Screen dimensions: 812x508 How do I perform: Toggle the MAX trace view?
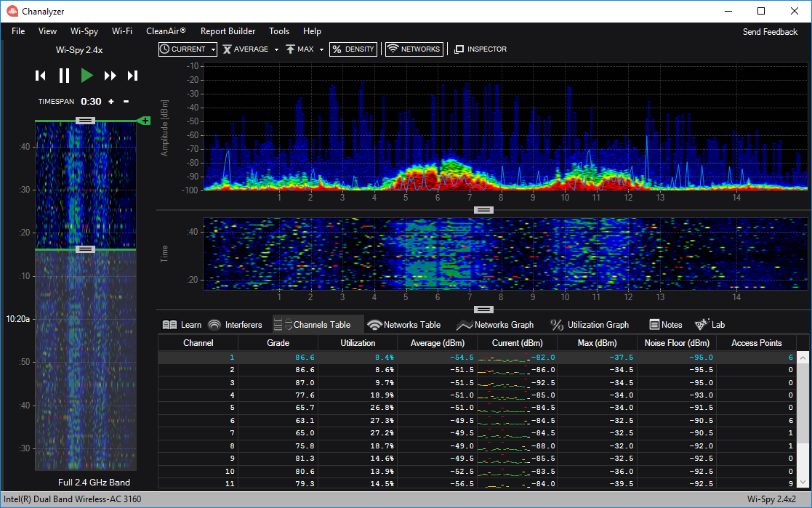(x=300, y=49)
